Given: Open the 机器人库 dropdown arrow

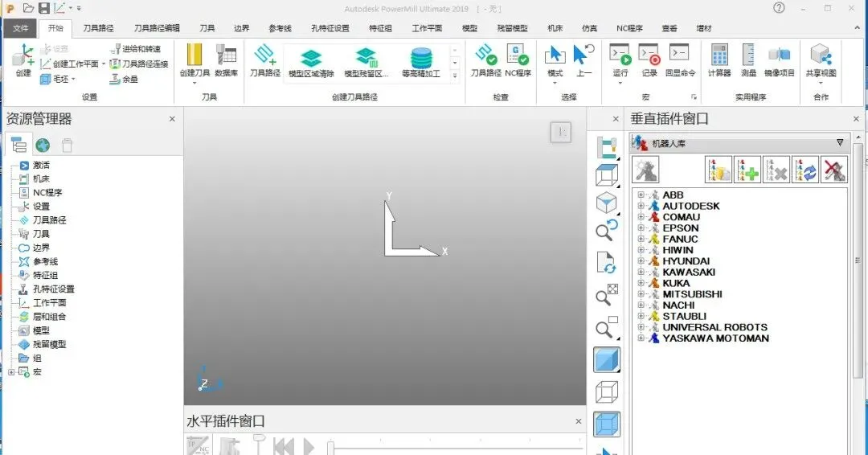Looking at the screenshot, I should [x=840, y=143].
